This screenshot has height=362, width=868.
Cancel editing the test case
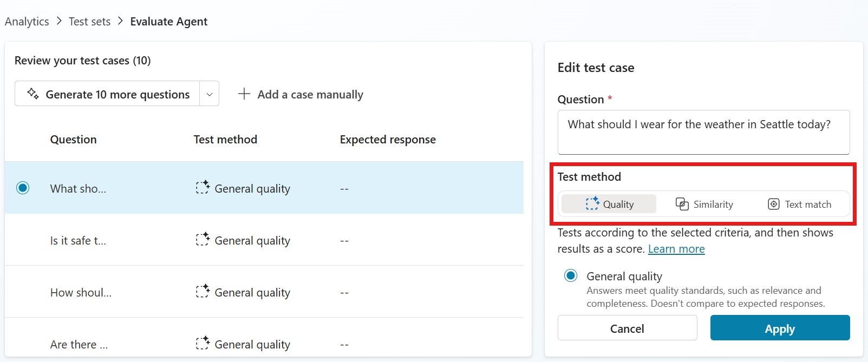click(627, 328)
